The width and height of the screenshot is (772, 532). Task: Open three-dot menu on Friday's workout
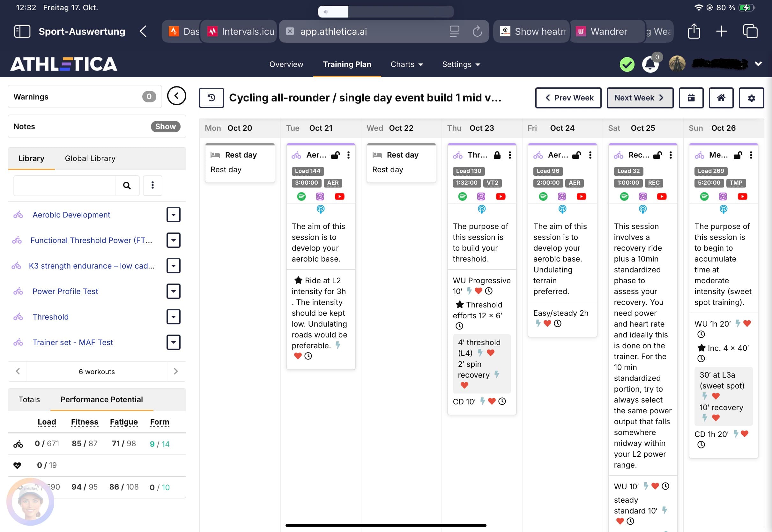point(590,155)
